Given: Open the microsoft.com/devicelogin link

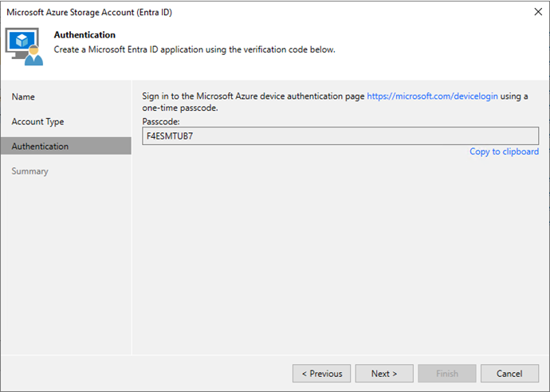Looking at the screenshot, I should tap(432, 96).
